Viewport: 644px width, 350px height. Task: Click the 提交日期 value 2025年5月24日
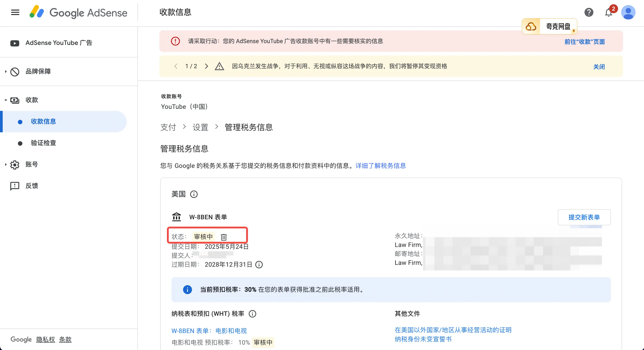[226, 247]
